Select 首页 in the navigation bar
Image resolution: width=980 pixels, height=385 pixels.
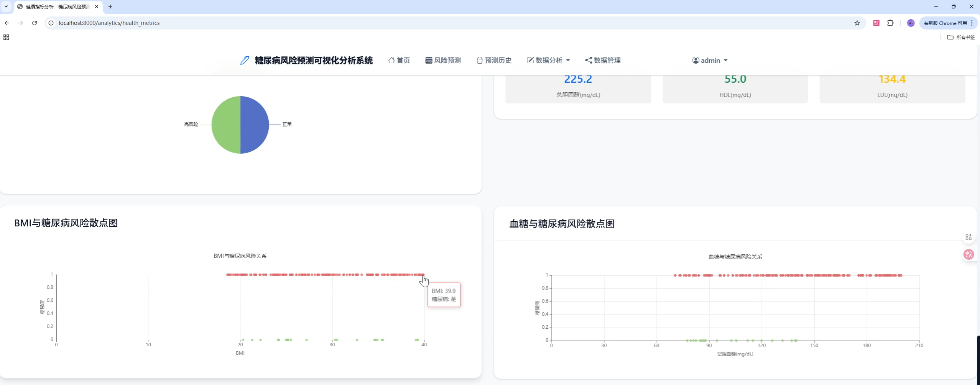[403, 60]
